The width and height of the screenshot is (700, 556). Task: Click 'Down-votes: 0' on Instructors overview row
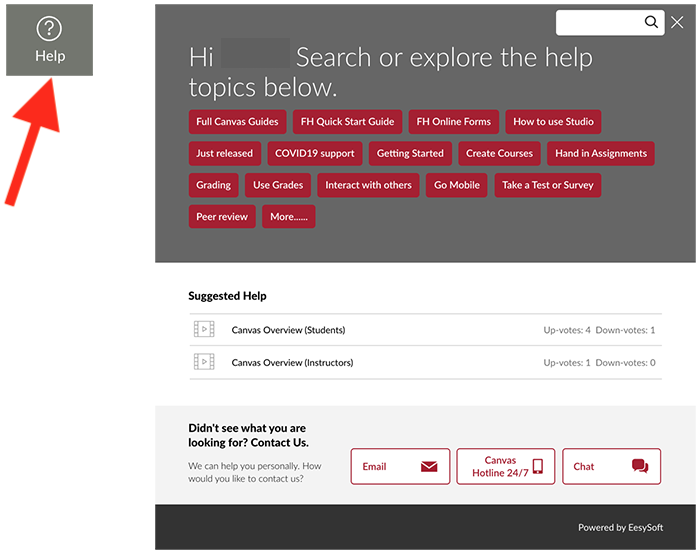[625, 363]
